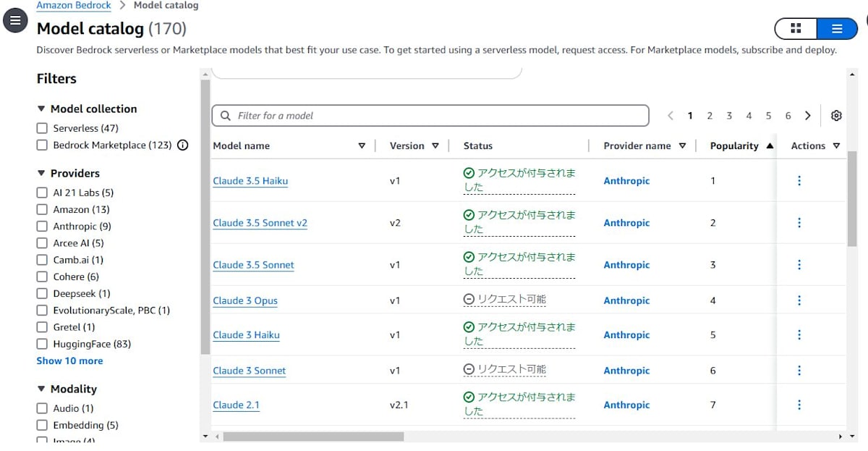Open actions menu for Claude 3 Opus

coord(799,300)
